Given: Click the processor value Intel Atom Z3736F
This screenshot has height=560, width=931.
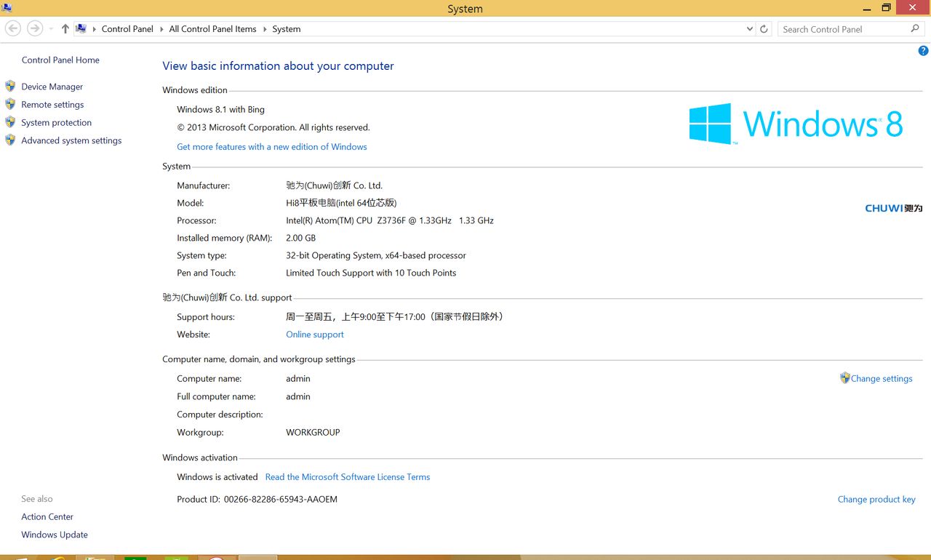Looking at the screenshot, I should click(x=390, y=220).
